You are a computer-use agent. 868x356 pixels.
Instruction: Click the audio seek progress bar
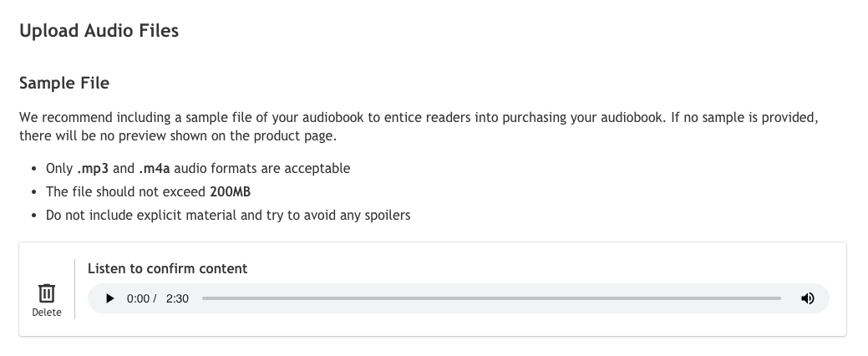491,298
